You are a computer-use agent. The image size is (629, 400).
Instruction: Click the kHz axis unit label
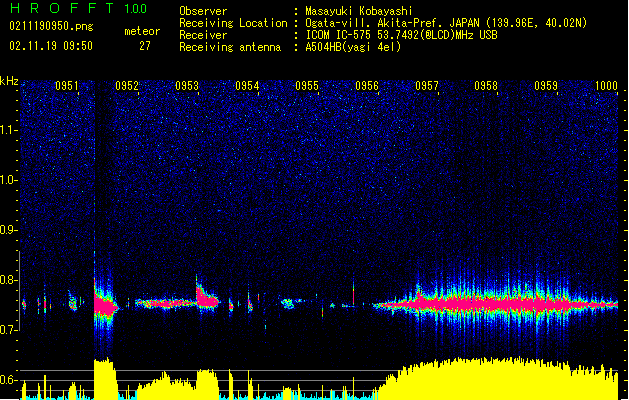click(x=9, y=81)
